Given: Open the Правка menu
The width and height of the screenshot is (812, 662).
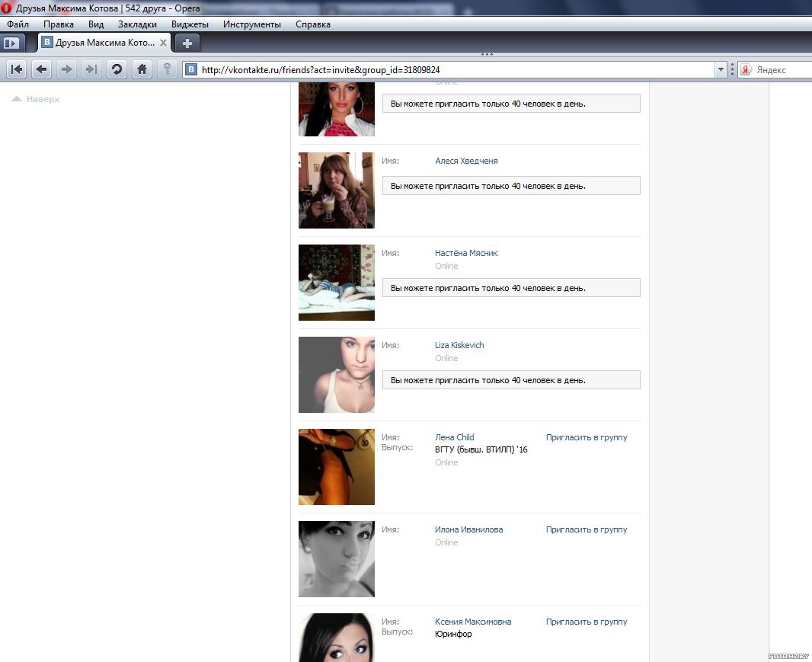Looking at the screenshot, I should coord(59,24).
